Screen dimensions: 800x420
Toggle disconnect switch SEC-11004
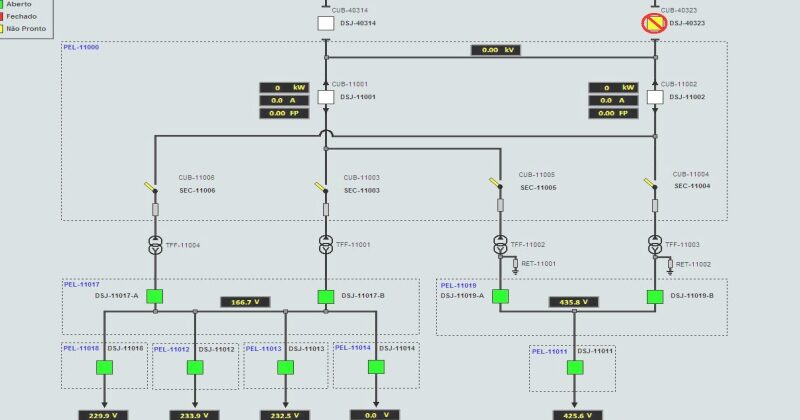point(652,184)
